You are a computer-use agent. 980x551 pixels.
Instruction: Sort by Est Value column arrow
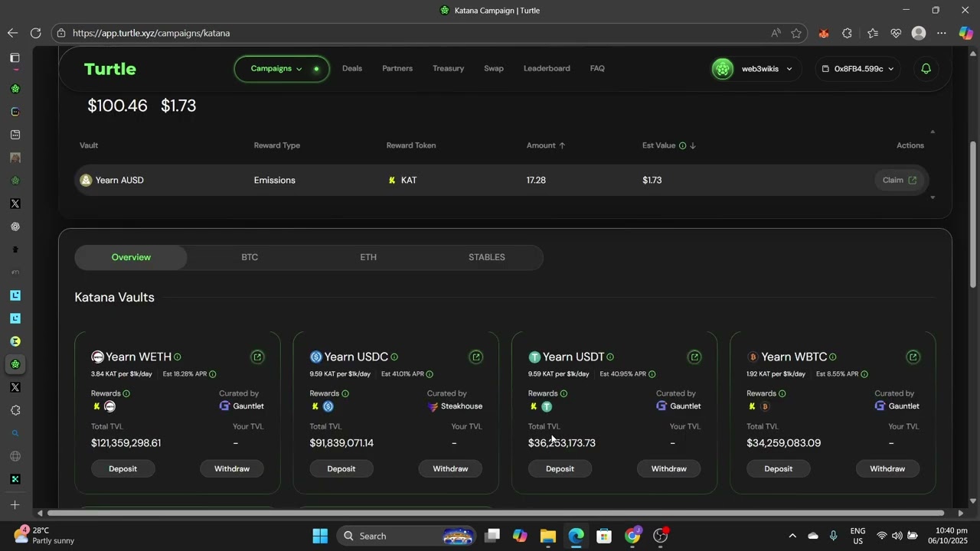(693, 145)
